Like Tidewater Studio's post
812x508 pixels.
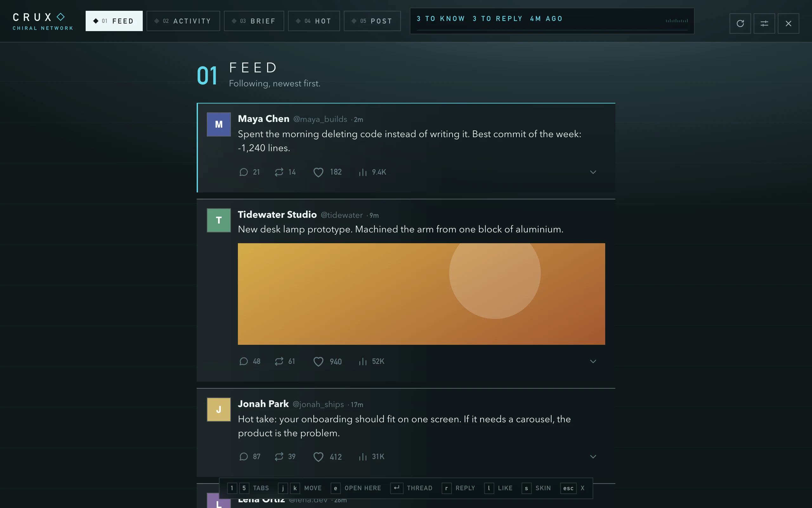pos(327,362)
